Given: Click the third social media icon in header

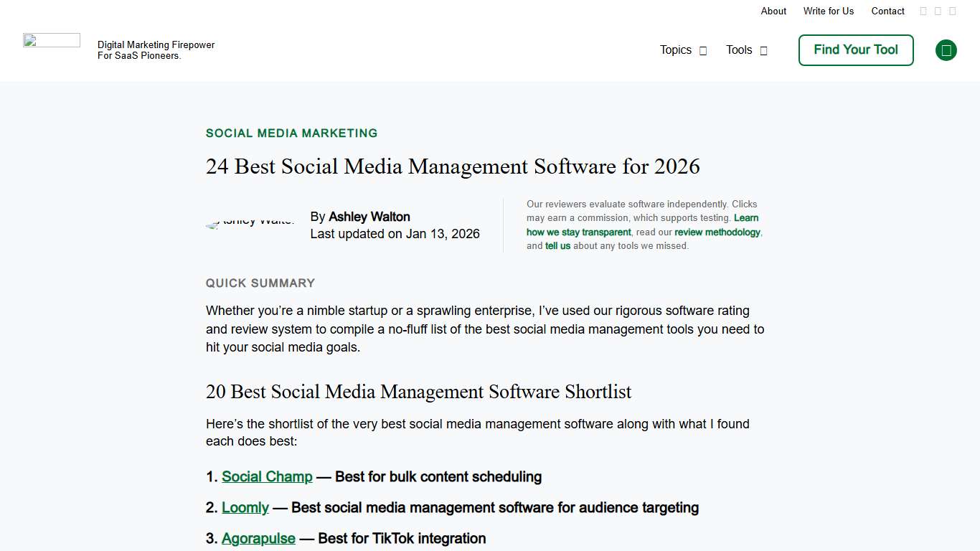Looking at the screenshot, I should click(953, 11).
